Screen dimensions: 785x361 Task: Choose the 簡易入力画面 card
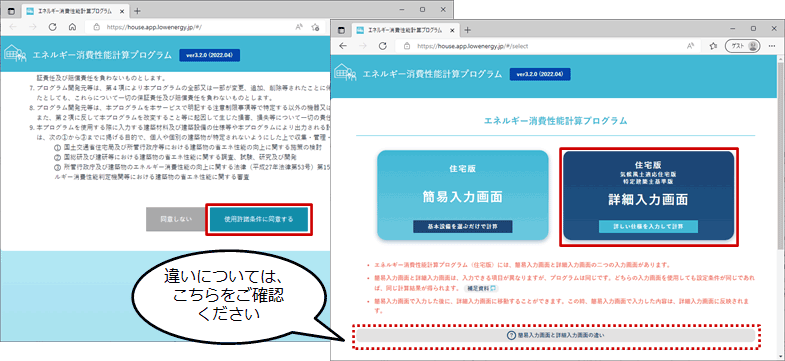point(463,195)
